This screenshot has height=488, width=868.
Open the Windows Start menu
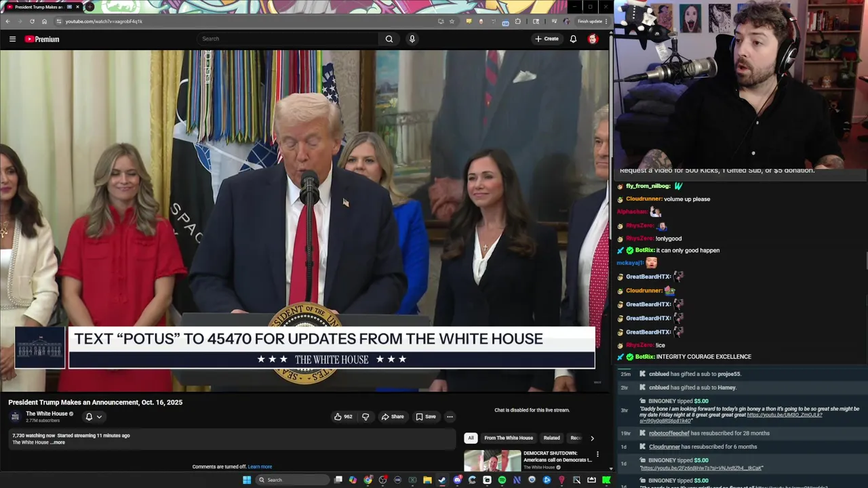point(247,480)
